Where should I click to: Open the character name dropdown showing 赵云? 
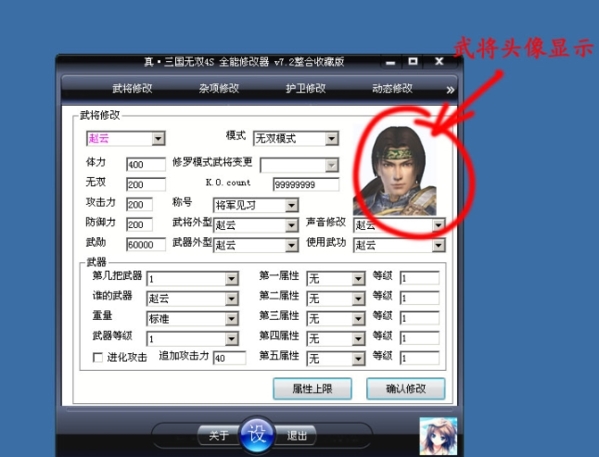click(x=126, y=138)
